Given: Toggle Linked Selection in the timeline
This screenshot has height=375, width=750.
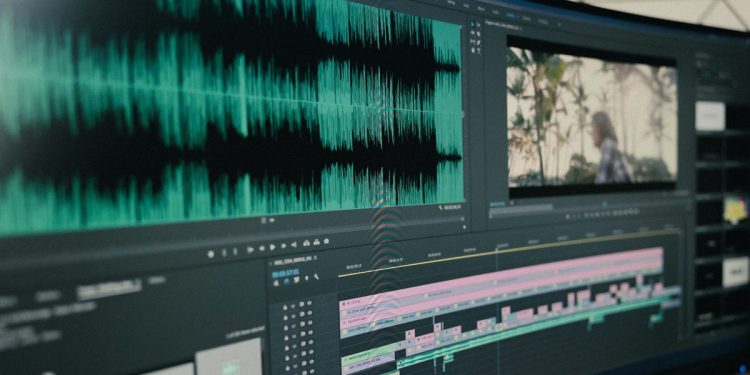Looking at the screenshot, I should click(297, 280).
